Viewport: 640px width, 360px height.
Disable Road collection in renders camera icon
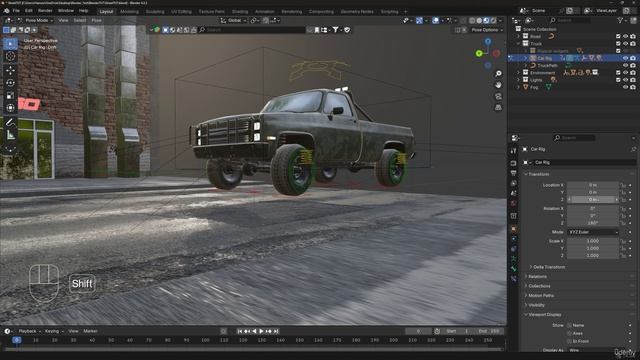[x=633, y=36]
